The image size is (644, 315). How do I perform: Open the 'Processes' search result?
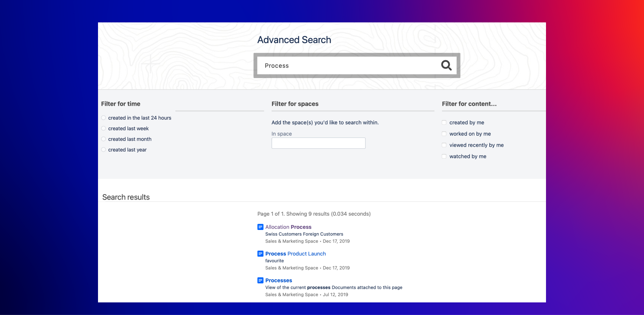pyautogui.click(x=279, y=280)
